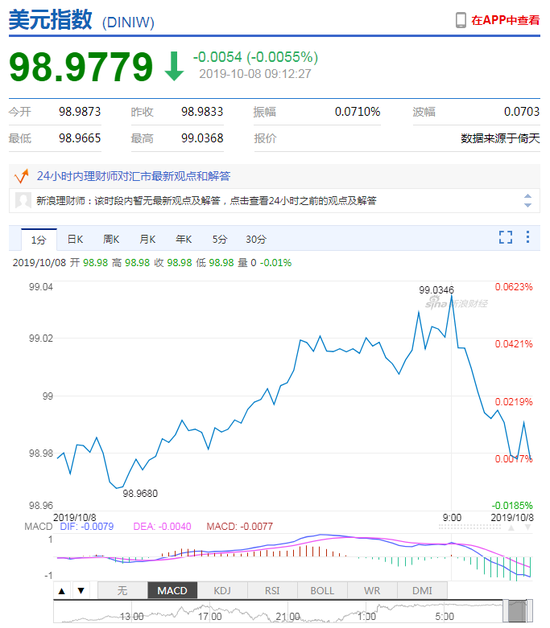The image size is (550, 628).
Task: Click 13:00 on the overview timeline
Action: tap(132, 616)
